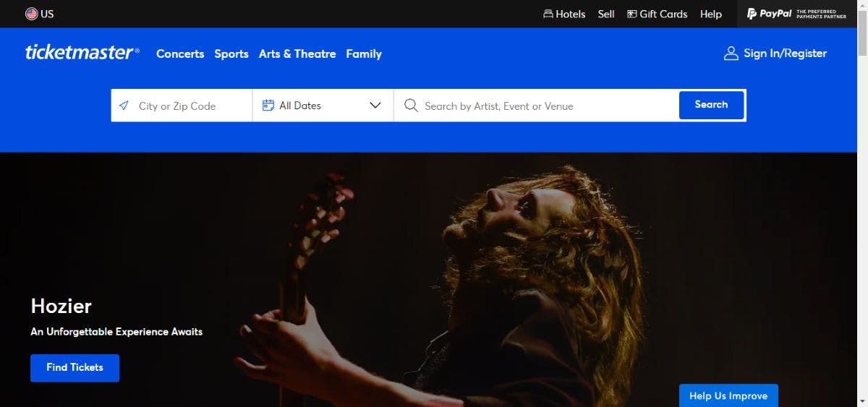Image resolution: width=868 pixels, height=407 pixels.
Task: Open the Concerts menu
Action: coord(180,53)
